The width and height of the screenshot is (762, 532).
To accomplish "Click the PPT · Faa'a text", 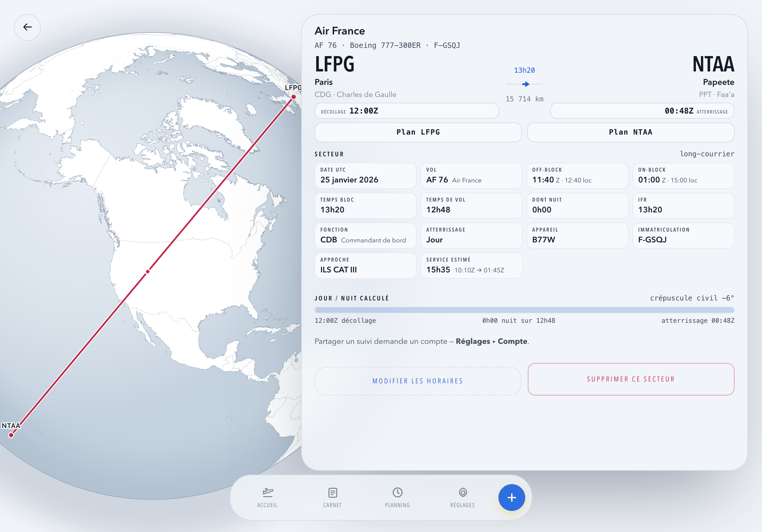I will [717, 94].
